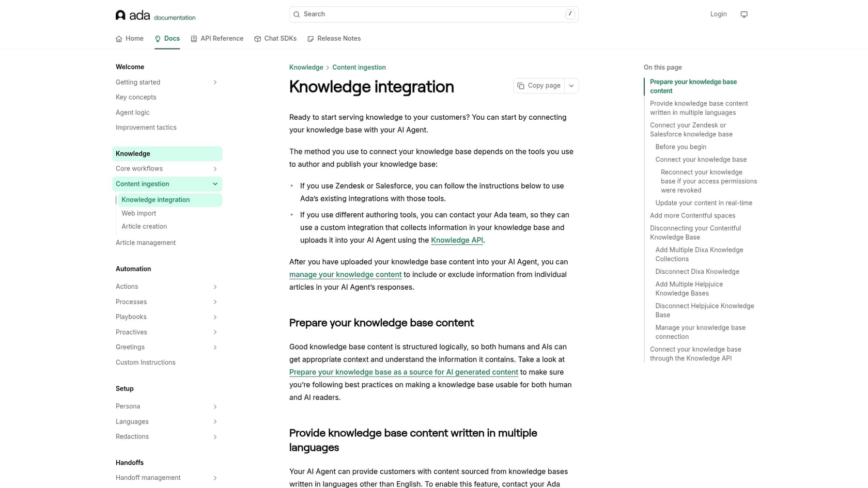Click the search magnifier icon
Screen dimensions: 868x488
(297, 14)
